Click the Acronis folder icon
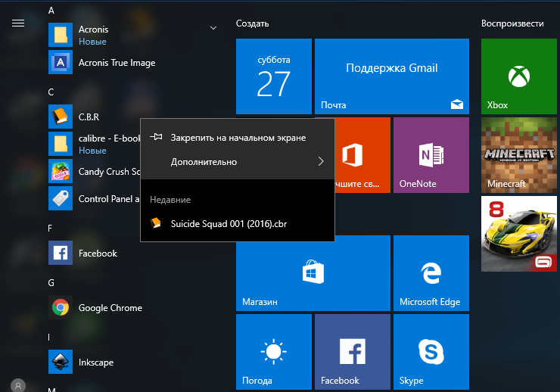Screen dimensions: 560x392 (x=61, y=35)
